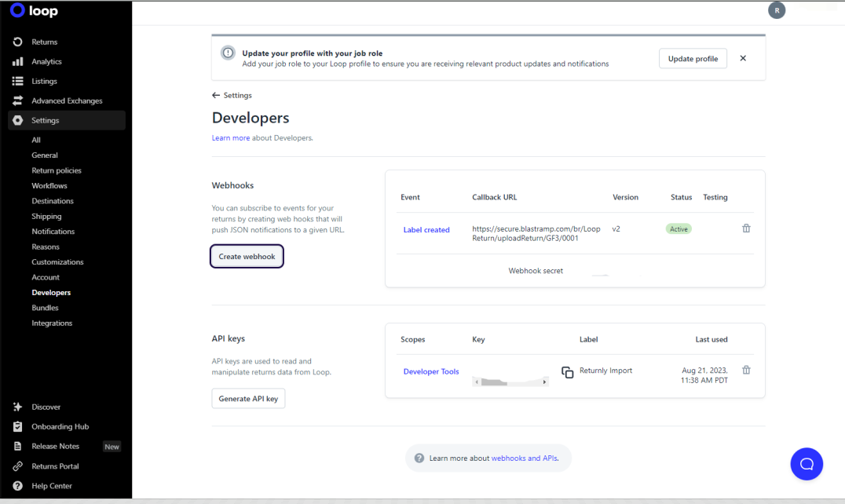The image size is (845, 504).
Task: Open Advanced Exchanges via its arrows icon
Action: click(x=18, y=100)
